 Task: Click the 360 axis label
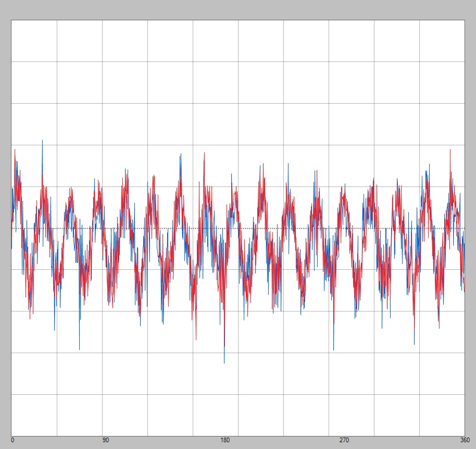click(x=465, y=440)
